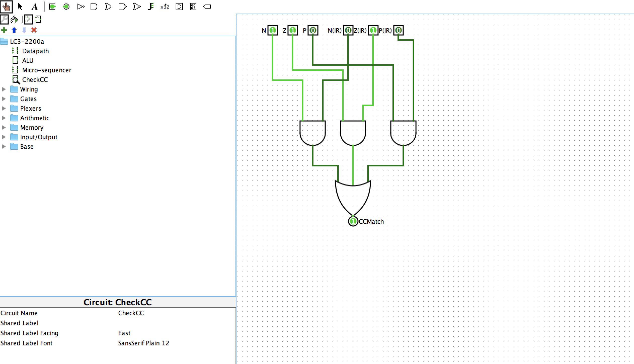Select the Micro-sequencer circuit
634x364 pixels.
click(x=47, y=70)
